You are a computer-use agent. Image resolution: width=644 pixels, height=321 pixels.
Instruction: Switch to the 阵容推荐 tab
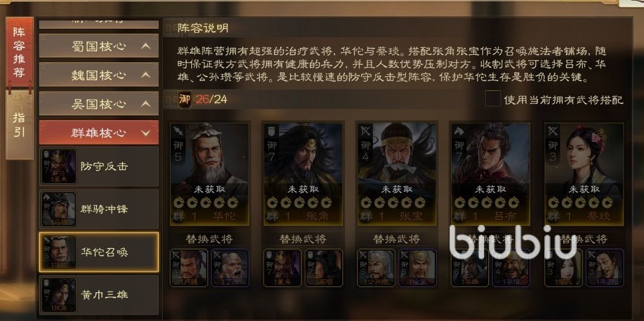[x=19, y=52]
